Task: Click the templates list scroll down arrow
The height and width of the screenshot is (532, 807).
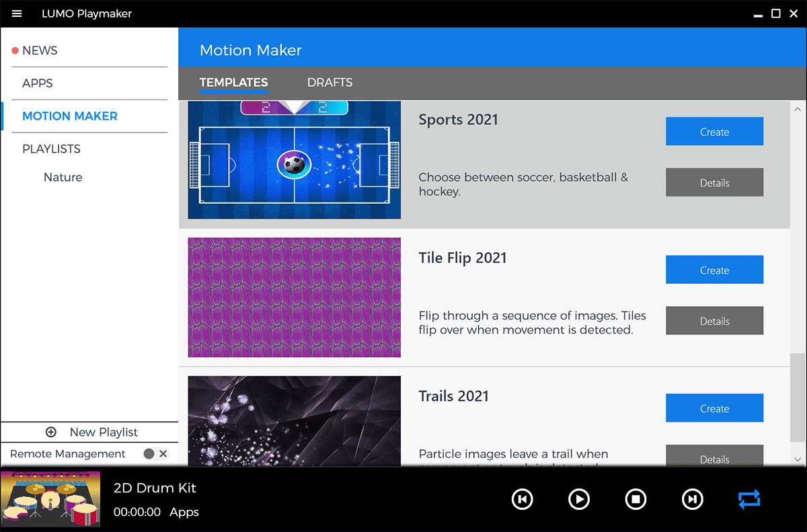Action: click(x=798, y=460)
